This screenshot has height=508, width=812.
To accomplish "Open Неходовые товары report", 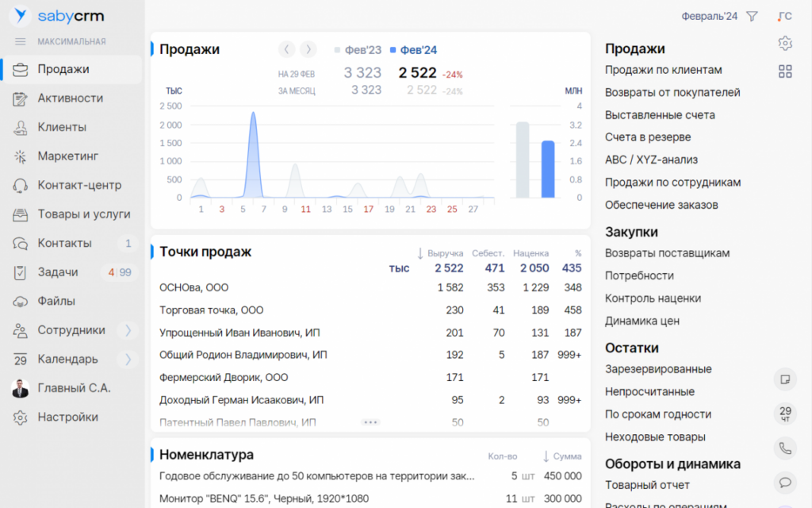I will pyautogui.click(x=655, y=437).
